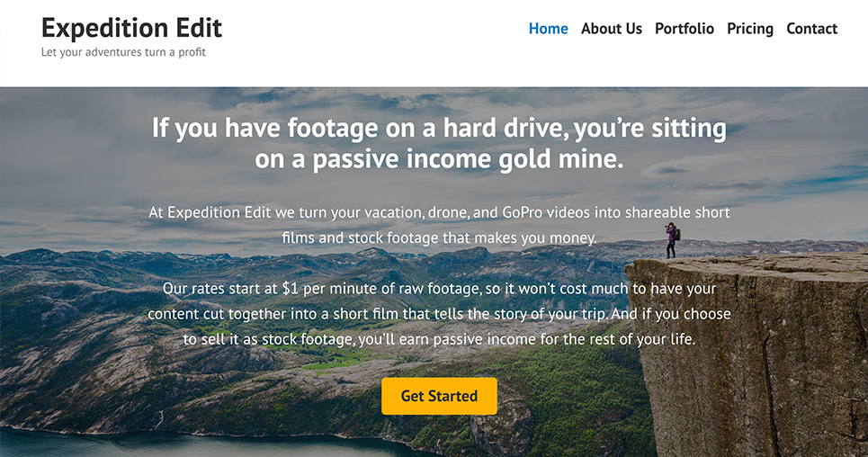Screen dimensions: 868x457
Task: Navigate to the Pricing page
Action: click(749, 29)
